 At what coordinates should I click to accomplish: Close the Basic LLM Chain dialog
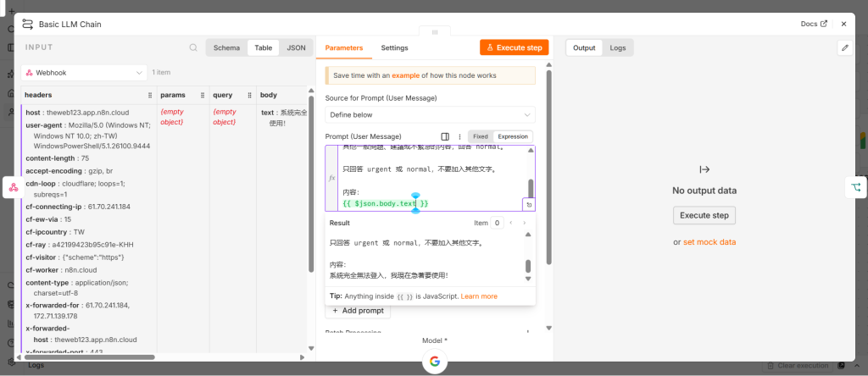point(843,24)
